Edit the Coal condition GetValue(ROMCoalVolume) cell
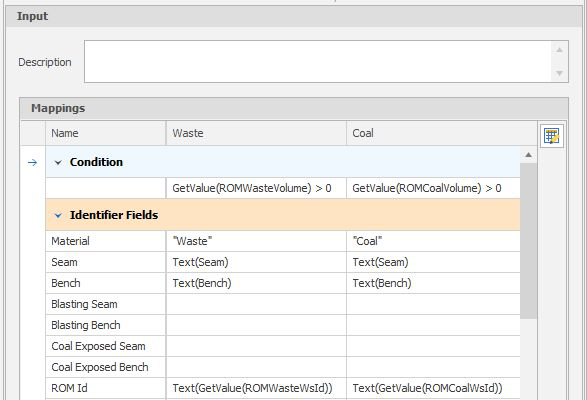587x400 pixels. point(433,188)
